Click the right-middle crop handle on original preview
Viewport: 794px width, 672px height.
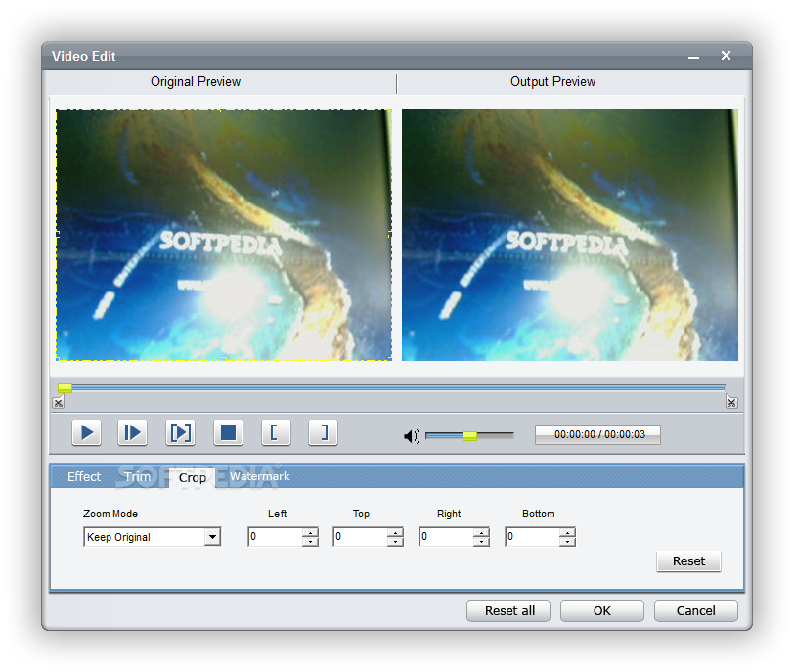pyautogui.click(x=390, y=234)
